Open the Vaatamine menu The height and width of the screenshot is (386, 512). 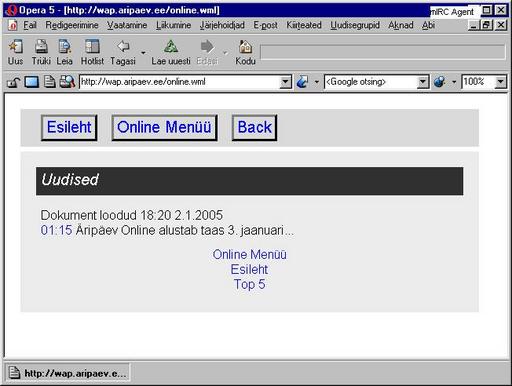127,25
